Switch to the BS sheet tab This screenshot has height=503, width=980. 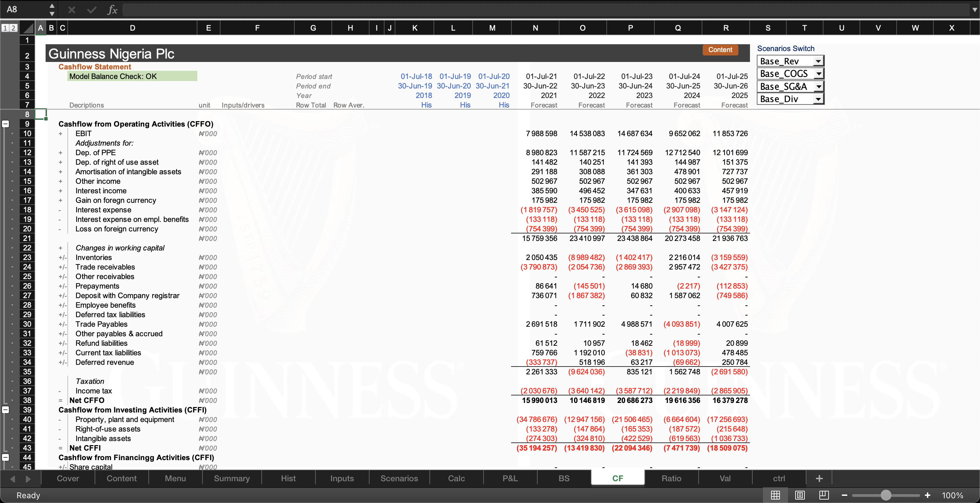point(564,478)
